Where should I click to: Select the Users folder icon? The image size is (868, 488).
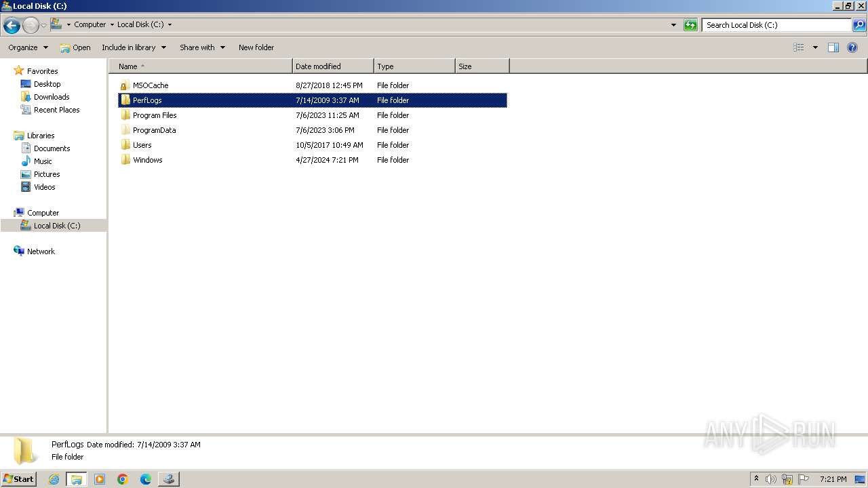125,145
